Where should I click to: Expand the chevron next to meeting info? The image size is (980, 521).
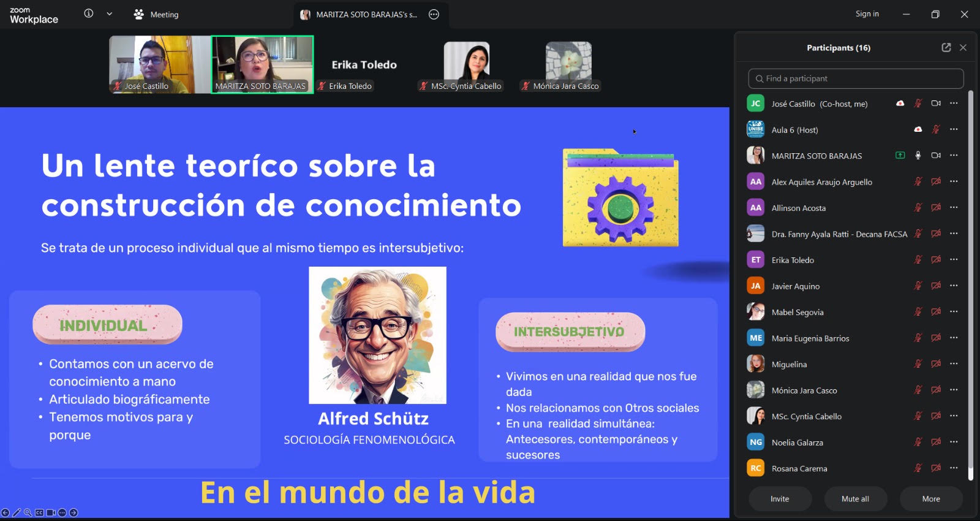point(110,13)
